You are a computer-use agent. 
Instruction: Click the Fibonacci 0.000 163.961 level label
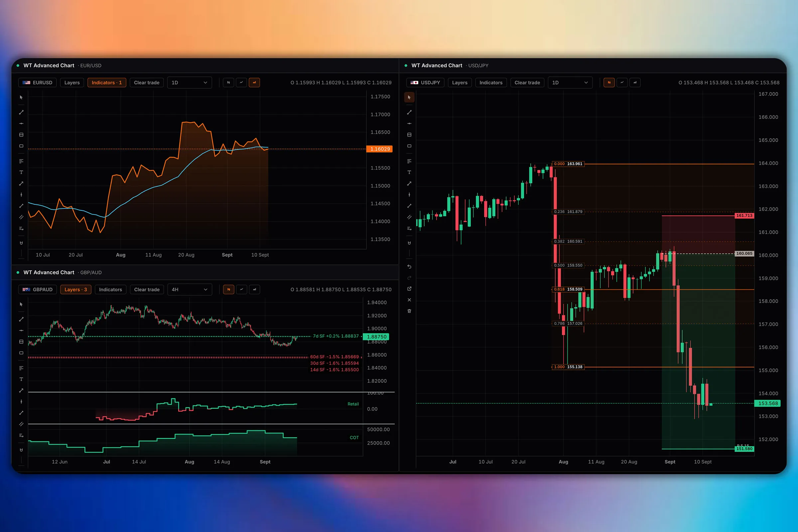pos(568,164)
